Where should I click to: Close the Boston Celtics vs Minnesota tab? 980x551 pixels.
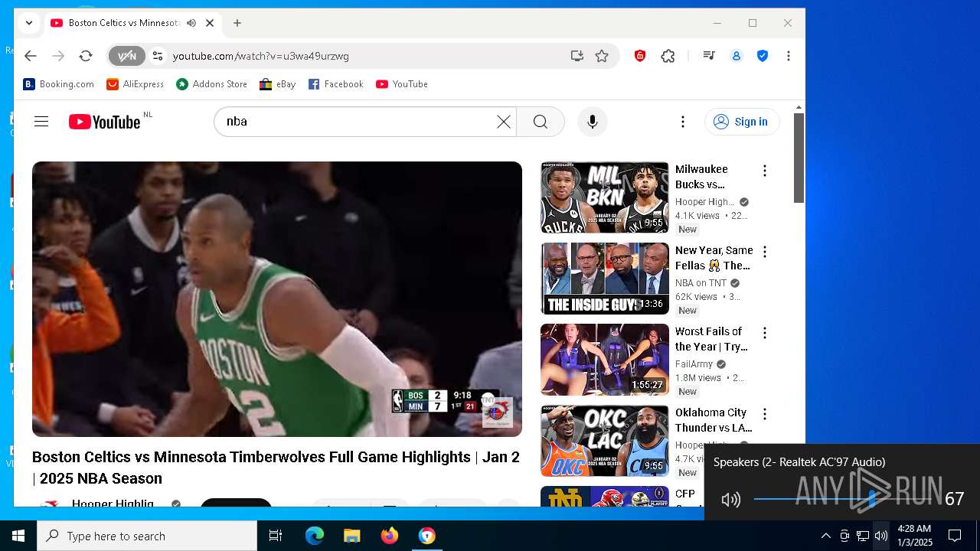(x=210, y=23)
